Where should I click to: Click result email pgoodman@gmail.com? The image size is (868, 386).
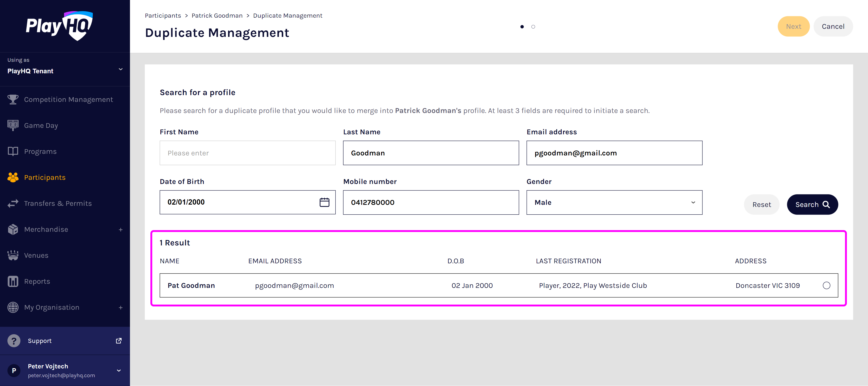pos(294,286)
